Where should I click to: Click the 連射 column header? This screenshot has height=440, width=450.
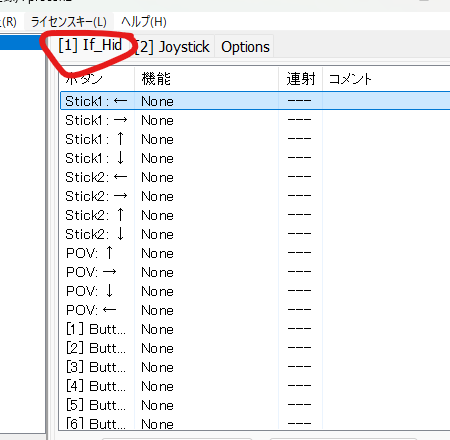[301, 79]
